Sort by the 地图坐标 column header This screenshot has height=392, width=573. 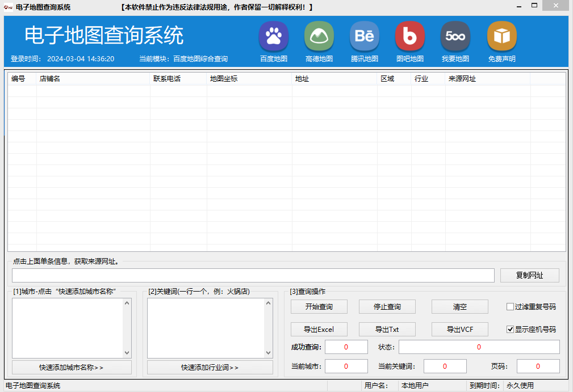coord(249,78)
